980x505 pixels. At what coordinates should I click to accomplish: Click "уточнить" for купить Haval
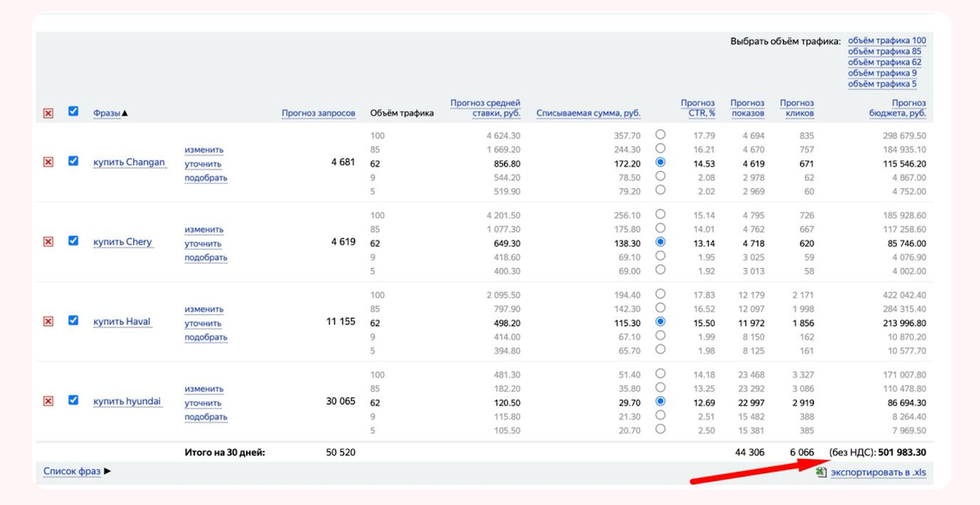click(x=203, y=323)
